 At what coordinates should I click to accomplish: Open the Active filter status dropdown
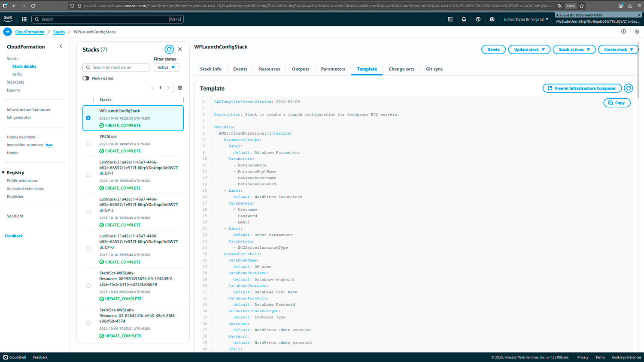click(x=166, y=67)
